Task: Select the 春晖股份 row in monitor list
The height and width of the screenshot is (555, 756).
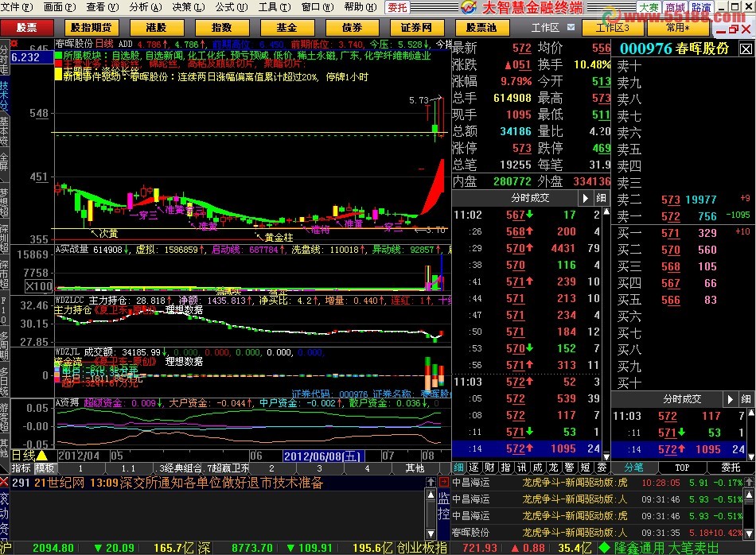Action: (x=598, y=533)
